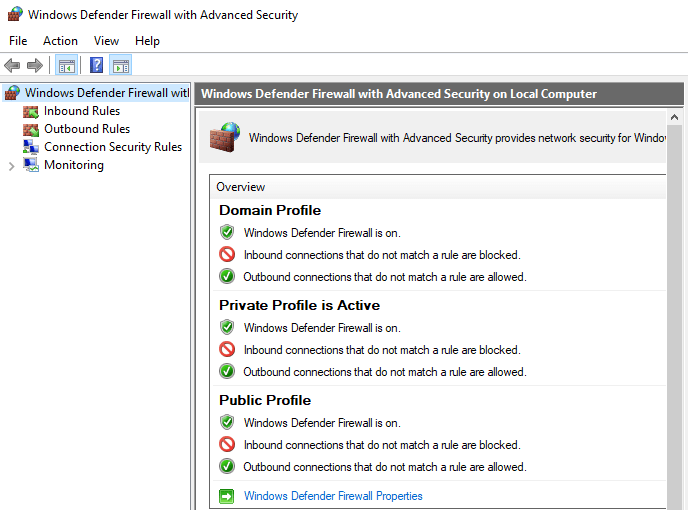Viewport: 688px width, 510px height.
Task: Open the Help question-mark toolbar icon
Action: pyautogui.click(x=96, y=66)
